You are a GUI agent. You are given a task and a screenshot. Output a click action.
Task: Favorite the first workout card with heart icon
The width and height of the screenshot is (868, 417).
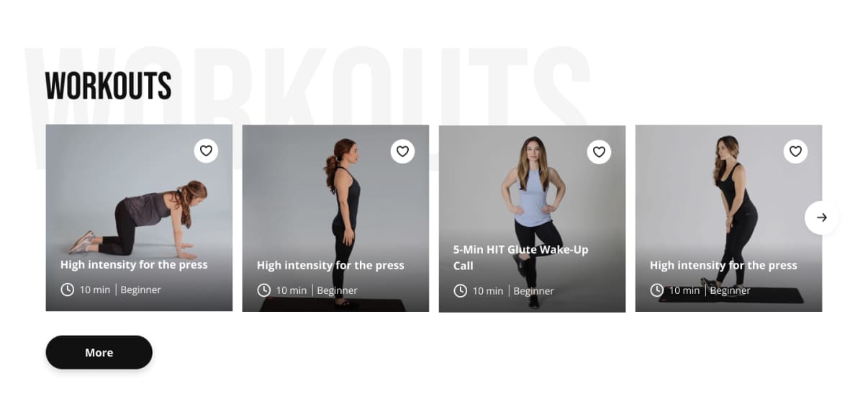[x=206, y=151]
